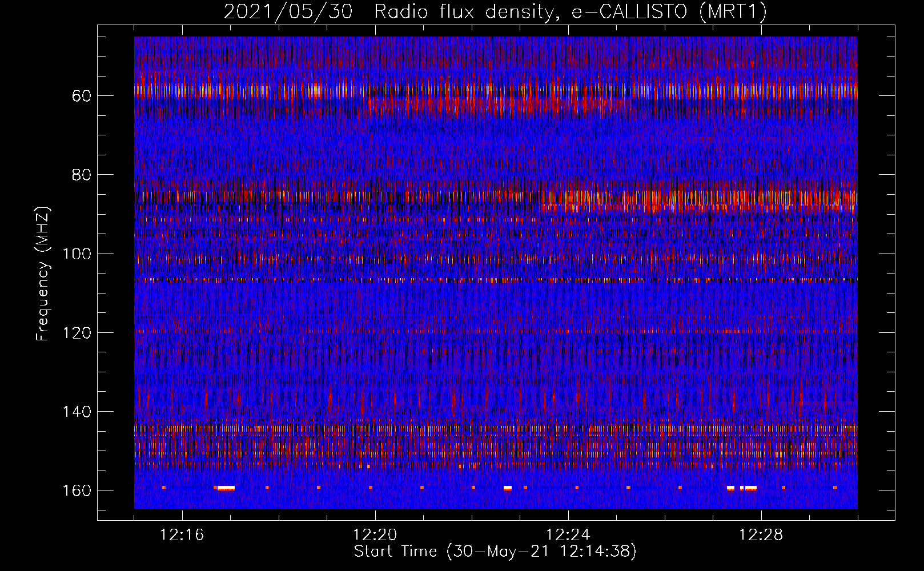
Task: Click the 60 MHz frequency tick label
Action: [x=82, y=96]
